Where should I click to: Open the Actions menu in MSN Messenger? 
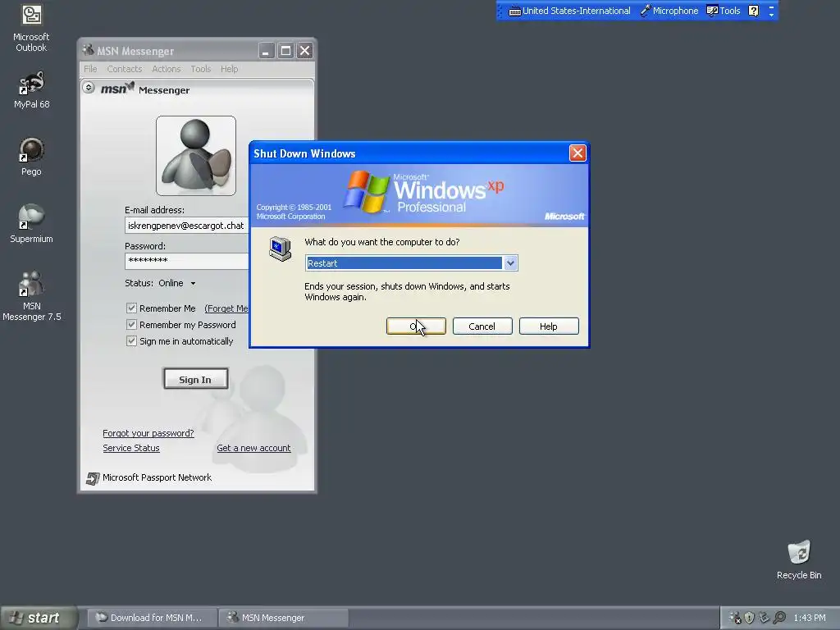(166, 69)
